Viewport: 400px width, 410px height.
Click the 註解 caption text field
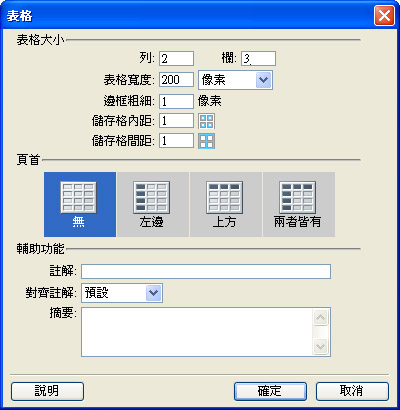click(x=206, y=271)
